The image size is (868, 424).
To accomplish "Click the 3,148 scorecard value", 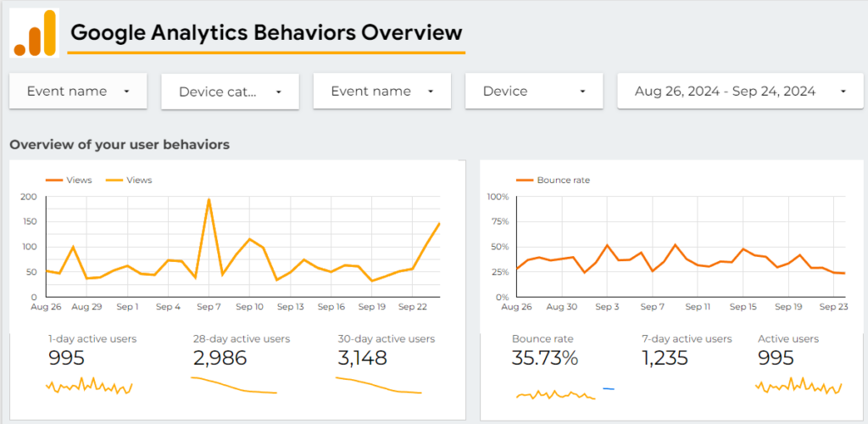I will click(362, 358).
